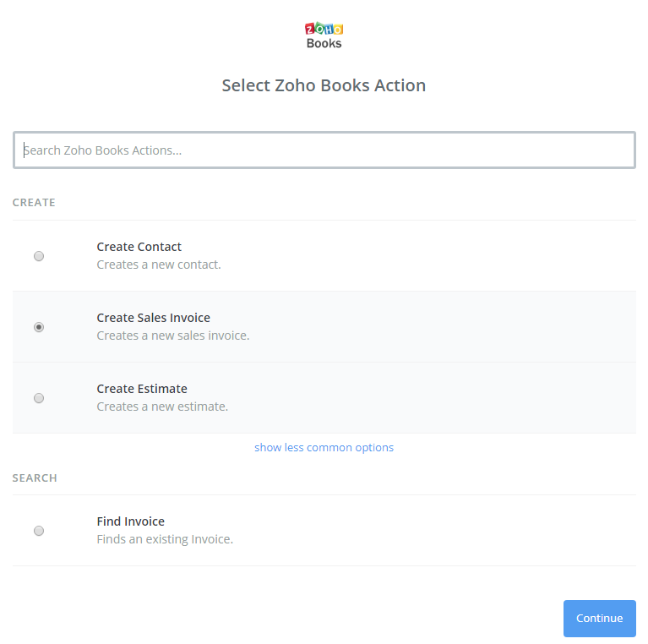Click the Create Contact title text
648x644 pixels.
click(139, 247)
